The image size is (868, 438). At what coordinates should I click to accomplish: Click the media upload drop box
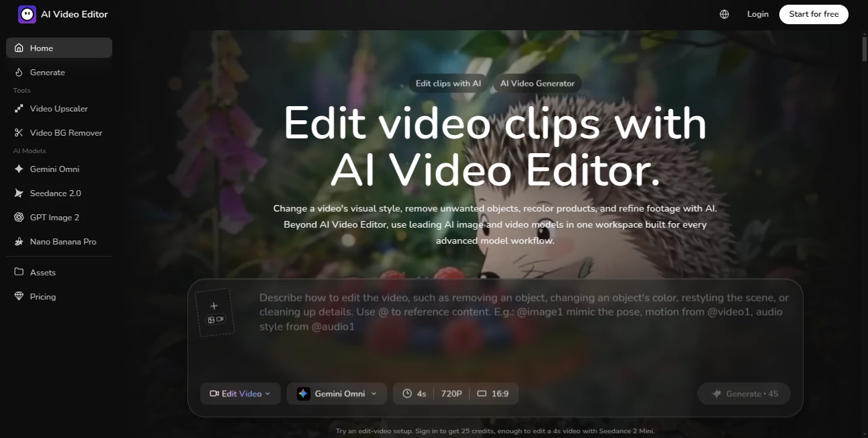coord(214,312)
